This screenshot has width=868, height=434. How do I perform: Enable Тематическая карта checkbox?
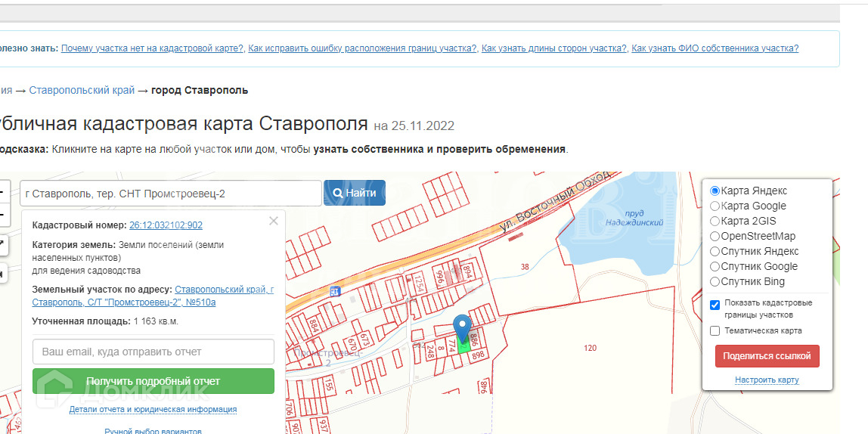coord(715,331)
